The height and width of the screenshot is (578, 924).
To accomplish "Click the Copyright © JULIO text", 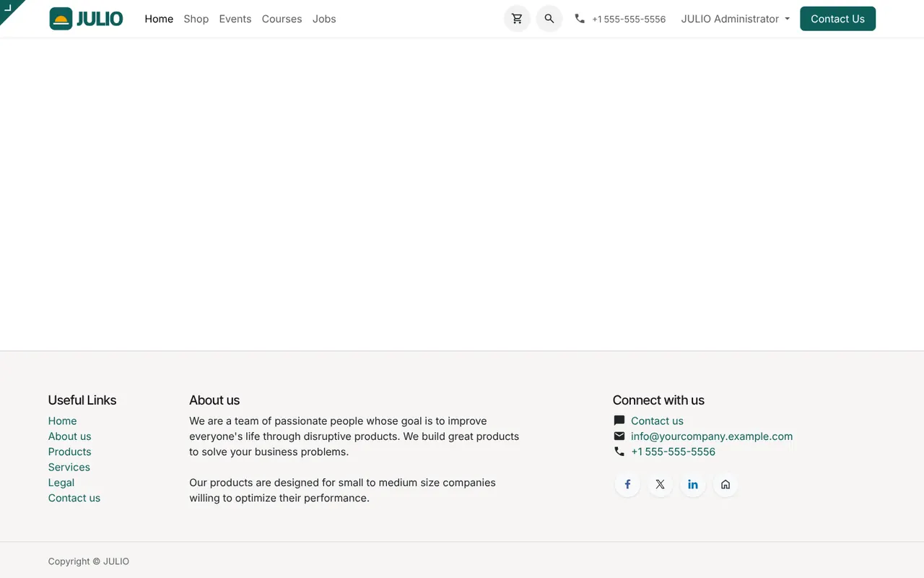I will pyautogui.click(x=89, y=561).
